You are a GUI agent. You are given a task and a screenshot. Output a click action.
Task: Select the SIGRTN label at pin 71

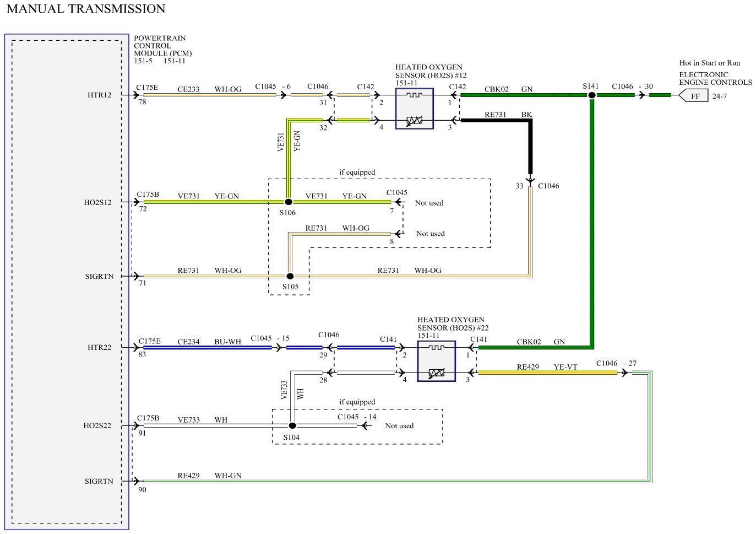point(99,276)
